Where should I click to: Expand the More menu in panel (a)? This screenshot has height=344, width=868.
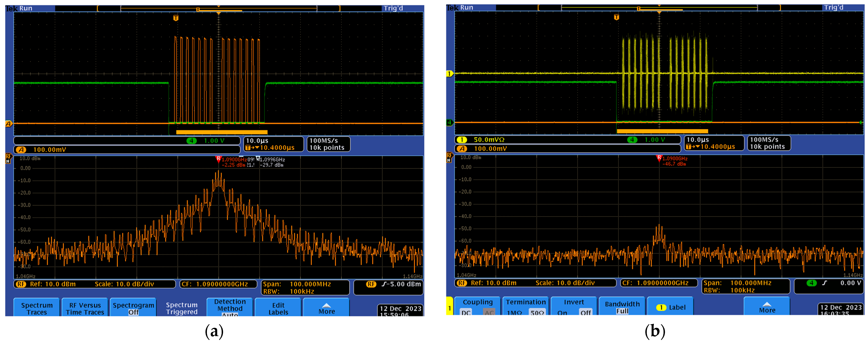coord(326,308)
